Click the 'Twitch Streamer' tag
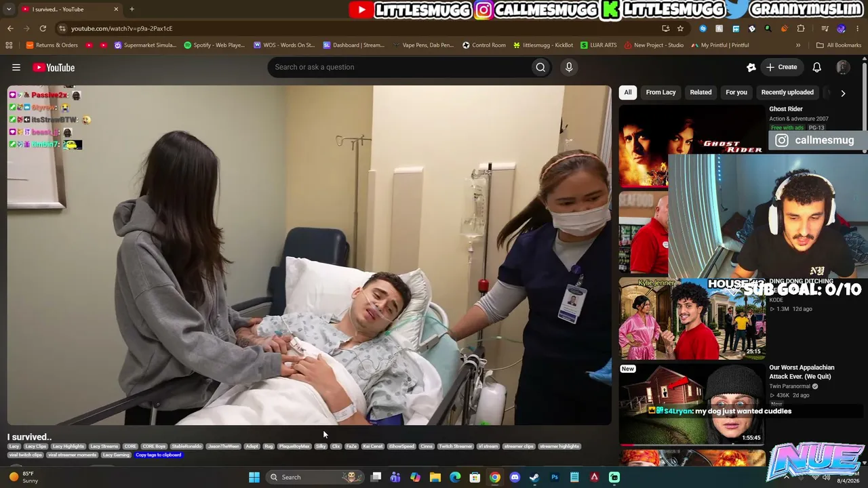 tap(455, 447)
